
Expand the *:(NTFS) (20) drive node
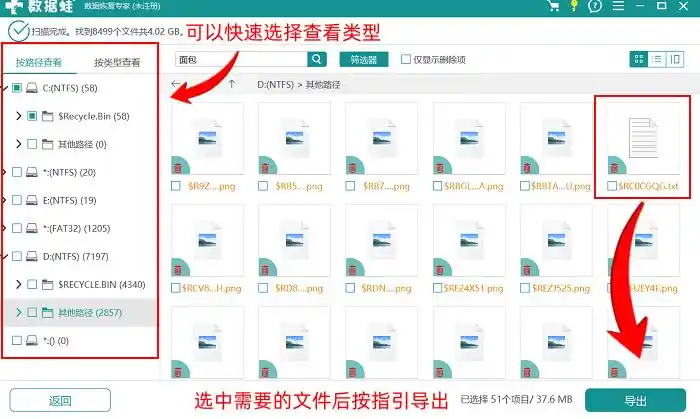click(4, 172)
